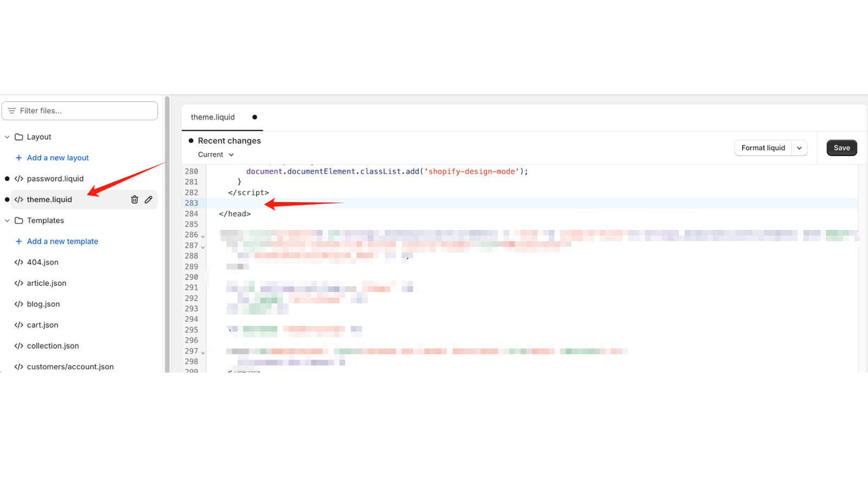Click the code icon beside cart.json
Viewport: 868px width, 488px height.
pyautogui.click(x=19, y=325)
